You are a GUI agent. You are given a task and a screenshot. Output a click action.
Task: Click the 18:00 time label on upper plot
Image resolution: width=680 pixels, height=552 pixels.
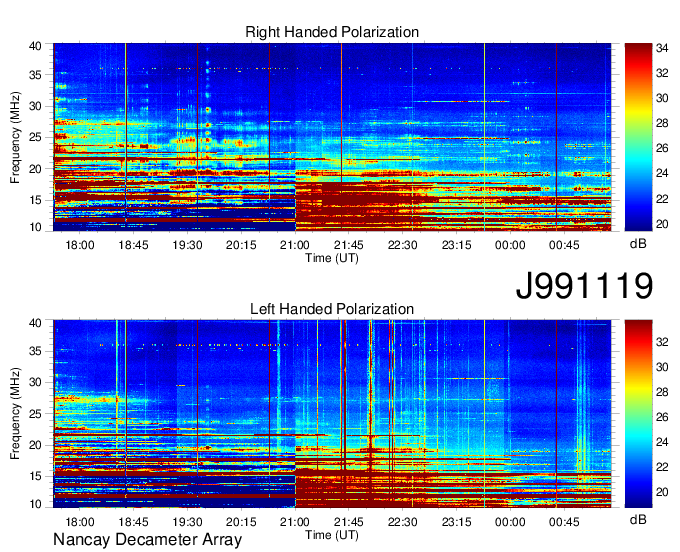pos(80,245)
